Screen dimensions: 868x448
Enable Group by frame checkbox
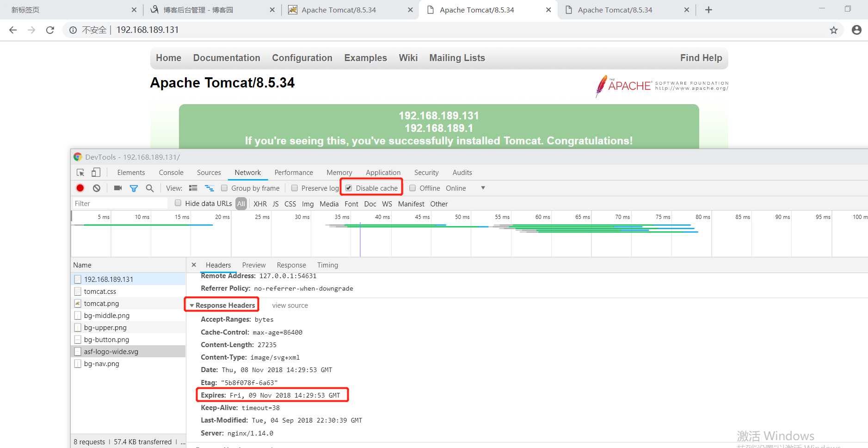coord(224,188)
